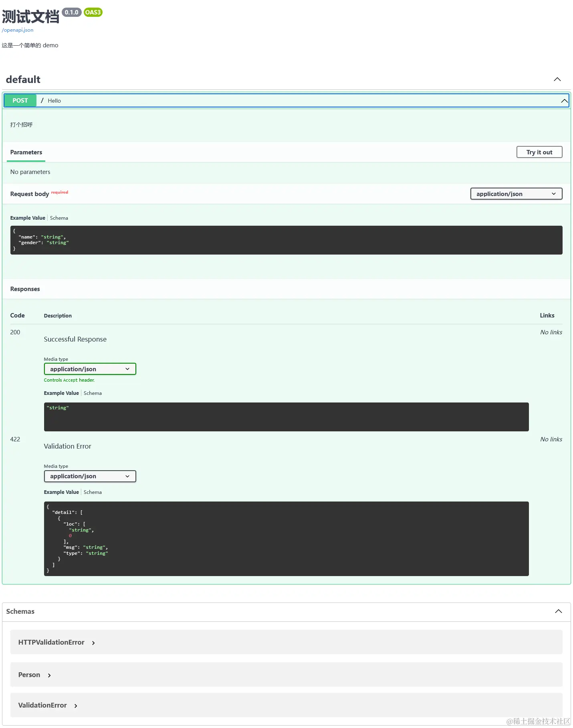Click the "Successful Response" description text
This screenshot has width=573, height=728.
tap(75, 339)
